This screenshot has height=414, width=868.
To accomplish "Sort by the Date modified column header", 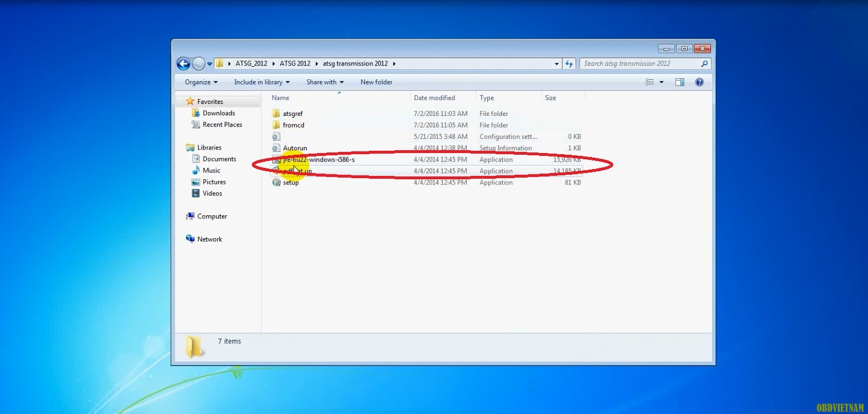I will pyautogui.click(x=435, y=98).
